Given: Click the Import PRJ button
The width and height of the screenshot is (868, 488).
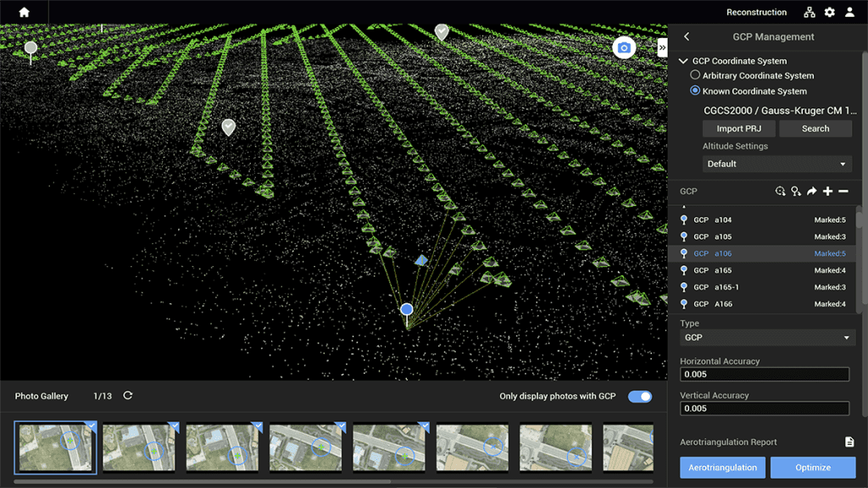Looking at the screenshot, I should click(x=738, y=129).
